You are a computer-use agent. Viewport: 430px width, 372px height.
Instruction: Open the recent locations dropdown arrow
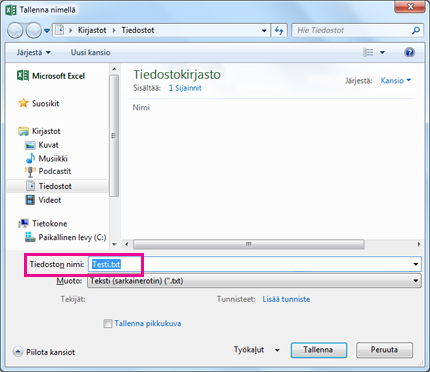tap(47, 31)
